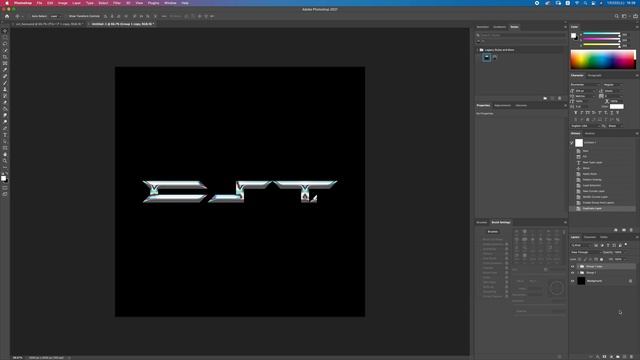This screenshot has width=640, height=360.
Task: Delete style using Styles panel trash icon
Action: pos(560,98)
